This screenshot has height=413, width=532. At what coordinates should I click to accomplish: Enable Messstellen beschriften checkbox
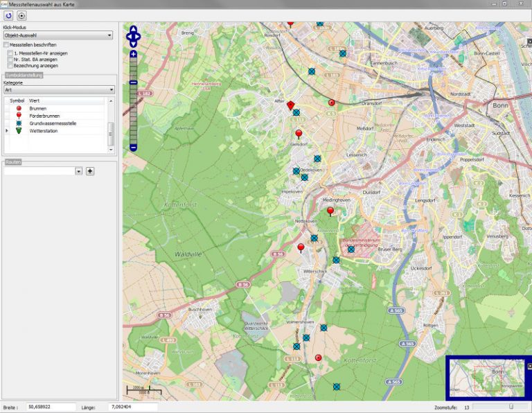6,45
